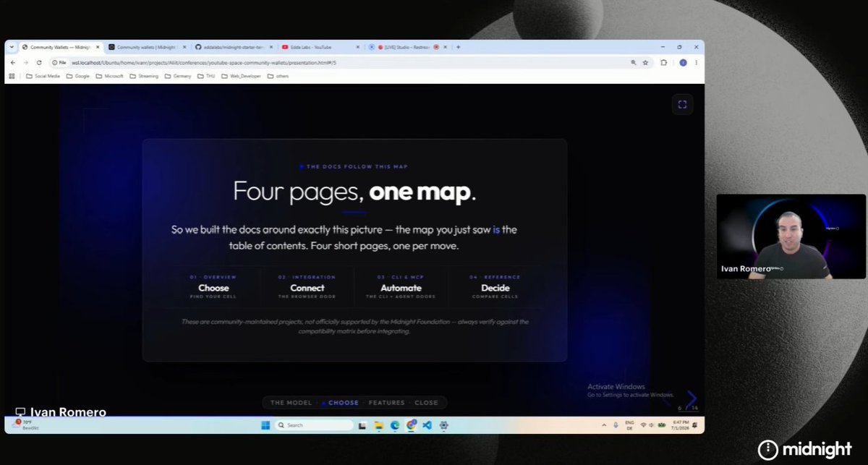Open the Microsoft bookmarks folder

[x=110, y=76]
